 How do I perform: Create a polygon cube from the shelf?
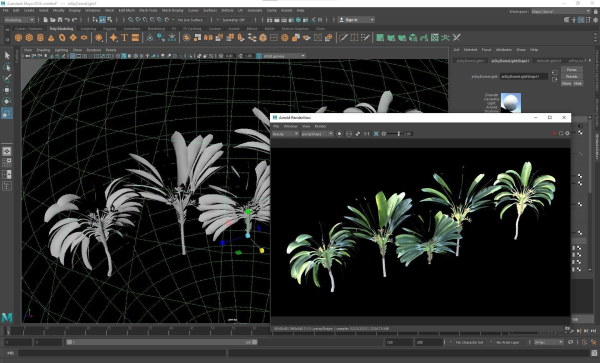coord(29,37)
